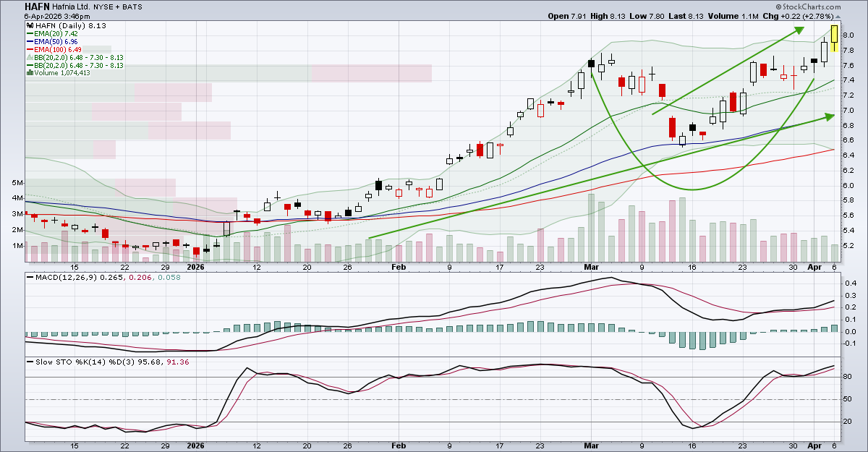Screen dimensions: 868x452
Task: Click the volume bars icon in the legend
Action: (30, 72)
